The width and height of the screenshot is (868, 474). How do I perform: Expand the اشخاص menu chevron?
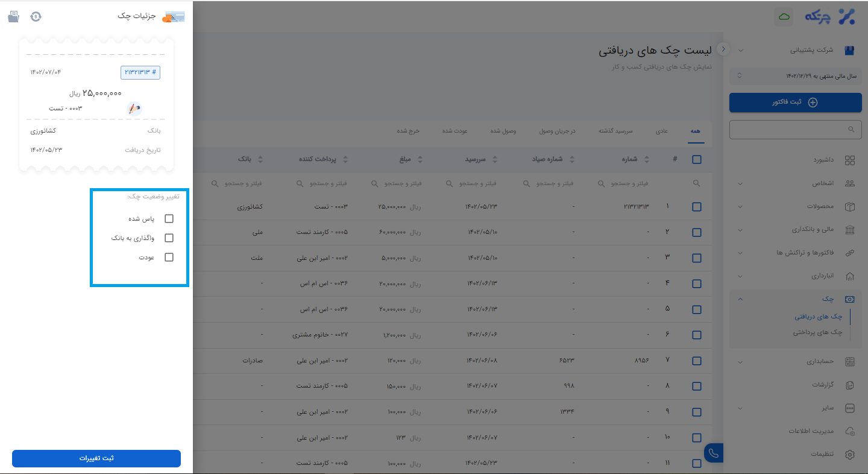[x=740, y=183]
